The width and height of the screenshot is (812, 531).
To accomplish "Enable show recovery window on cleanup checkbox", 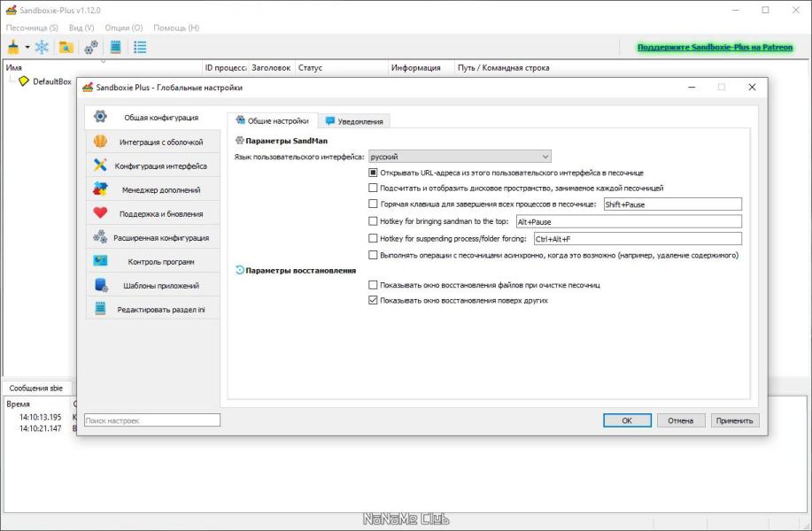I will [x=373, y=285].
